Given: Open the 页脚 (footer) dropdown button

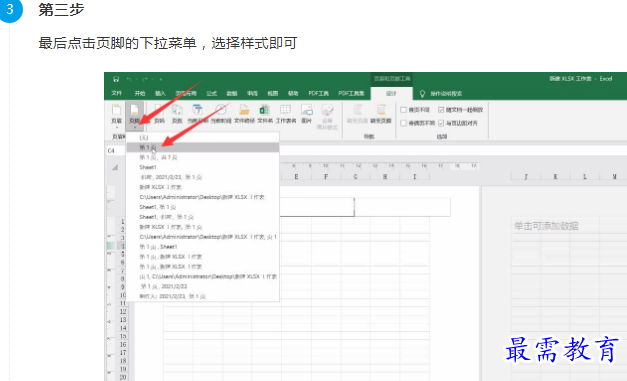Looking at the screenshot, I should tap(135, 116).
